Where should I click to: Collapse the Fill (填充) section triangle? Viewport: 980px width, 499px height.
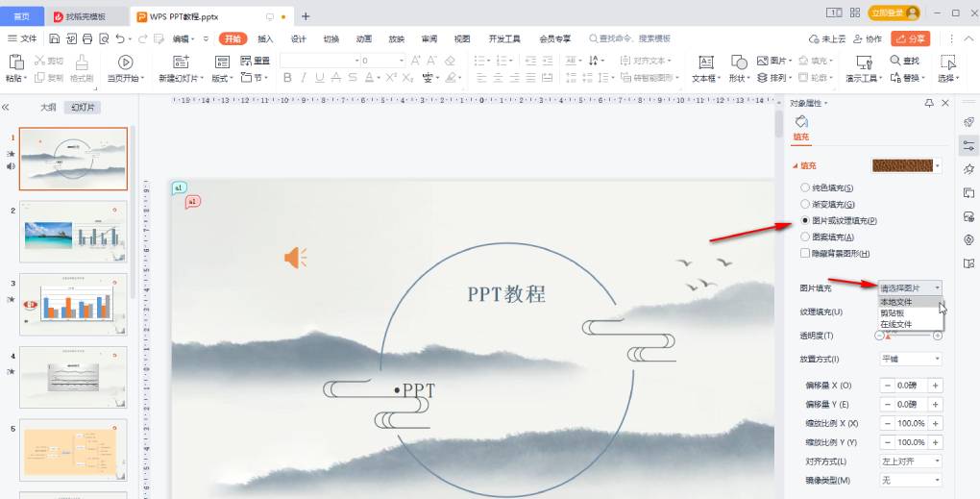(795, 165)
